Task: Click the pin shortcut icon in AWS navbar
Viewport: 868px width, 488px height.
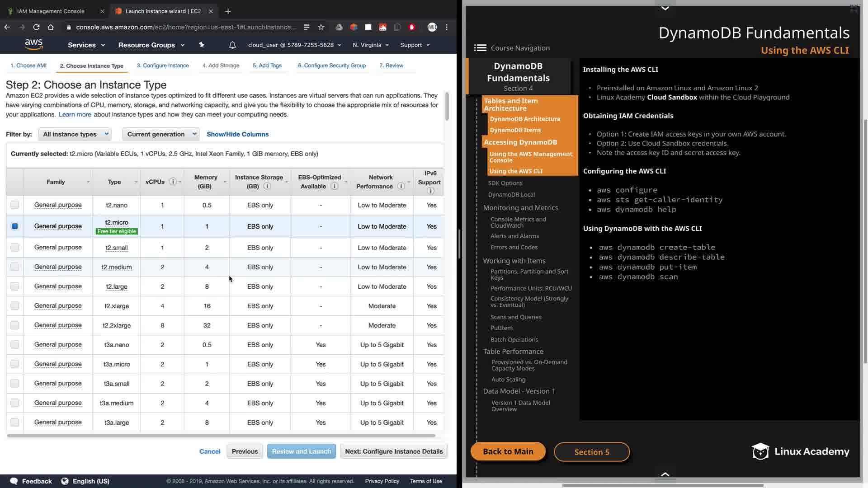Action: 202,45
